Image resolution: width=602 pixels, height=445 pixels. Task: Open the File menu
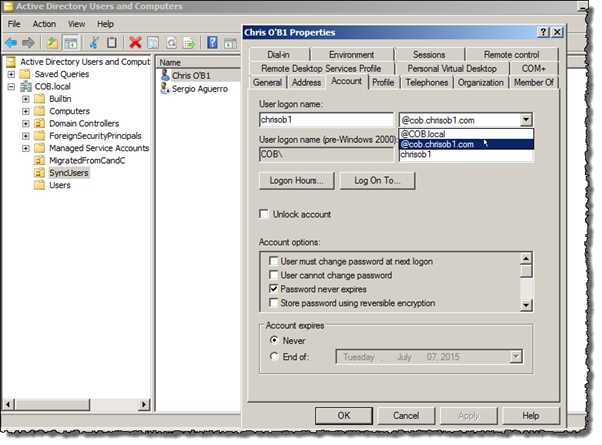(14, 24)
